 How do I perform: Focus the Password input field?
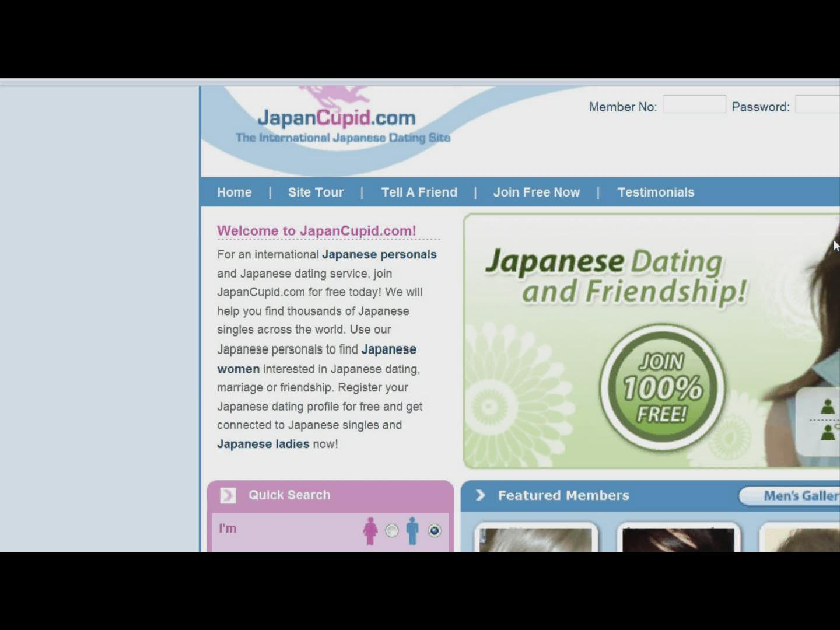818,104
